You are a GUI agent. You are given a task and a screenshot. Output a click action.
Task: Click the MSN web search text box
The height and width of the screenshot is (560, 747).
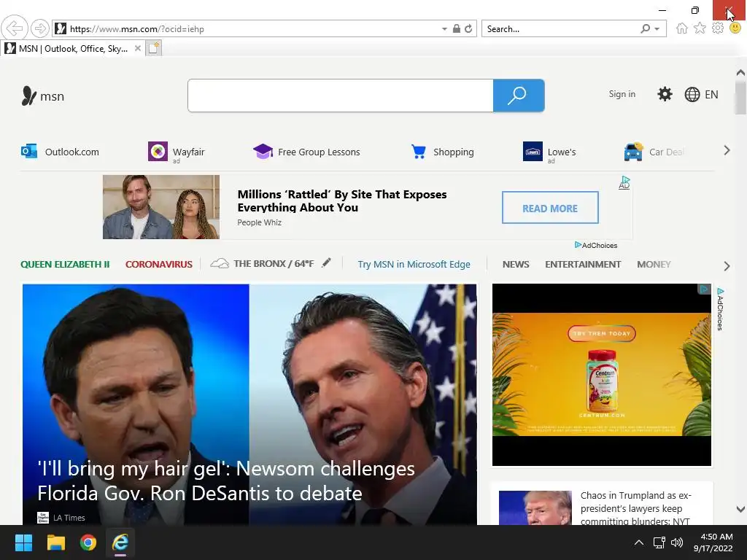coord(341,96)
